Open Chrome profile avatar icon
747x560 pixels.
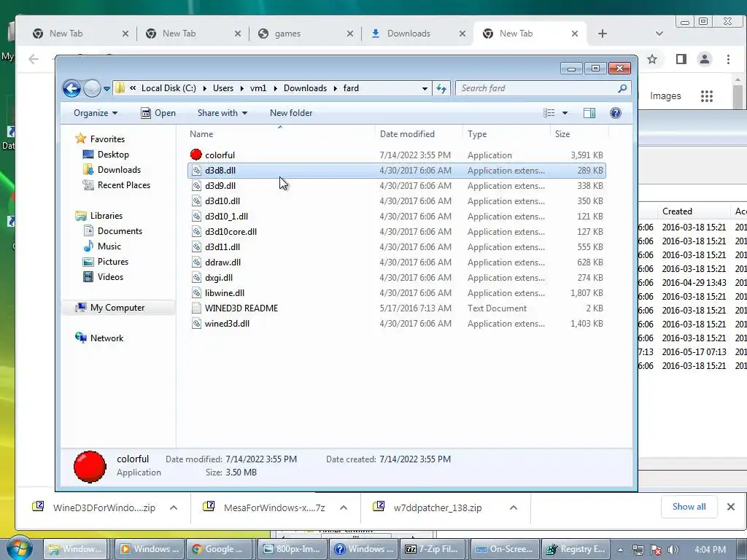pos(704,59)
